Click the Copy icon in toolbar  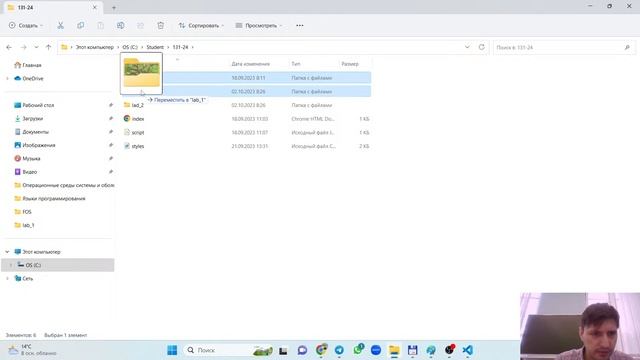pyautogui.click(x=80, y=25)
